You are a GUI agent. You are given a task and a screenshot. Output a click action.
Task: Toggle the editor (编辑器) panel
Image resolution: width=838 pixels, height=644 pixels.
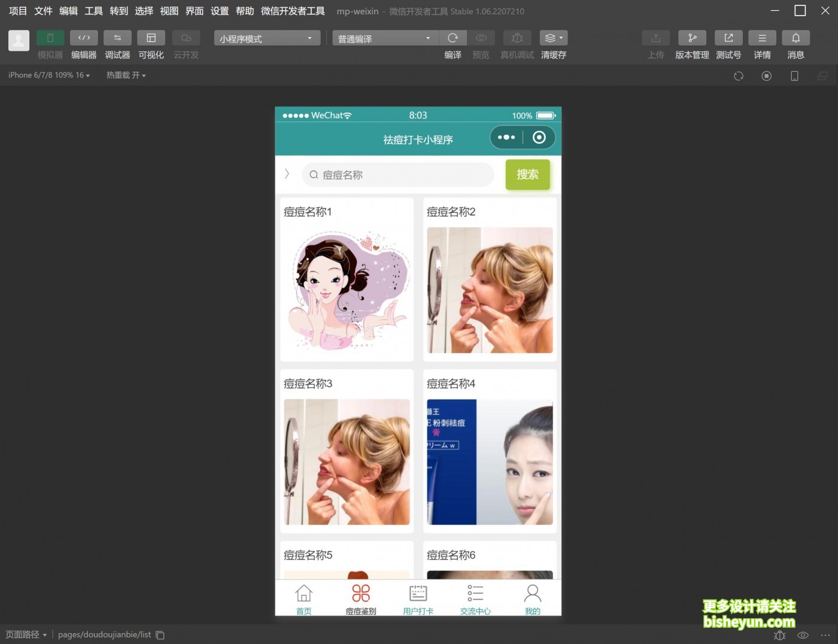click(x=84, y=38)
